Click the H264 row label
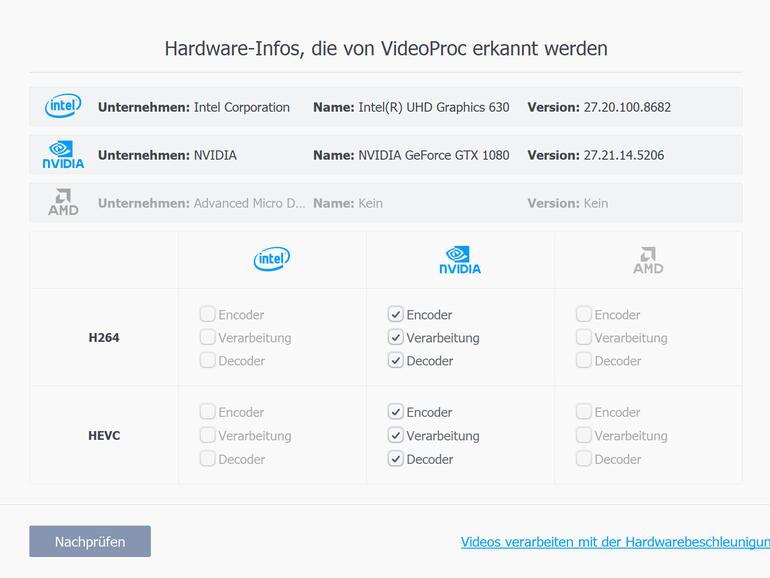Viewport: 770px width, 578px height. tap(104, 337)
